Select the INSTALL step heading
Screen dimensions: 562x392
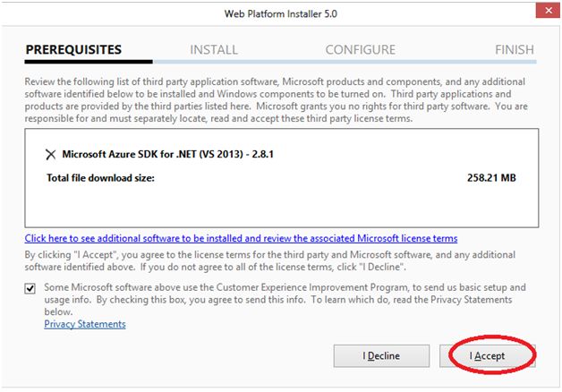click(214, 49)
